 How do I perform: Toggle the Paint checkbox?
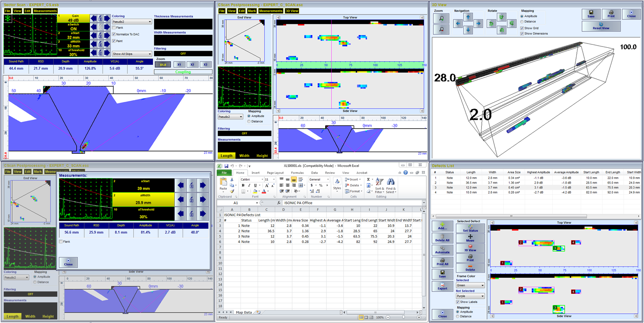pos(114,41)
